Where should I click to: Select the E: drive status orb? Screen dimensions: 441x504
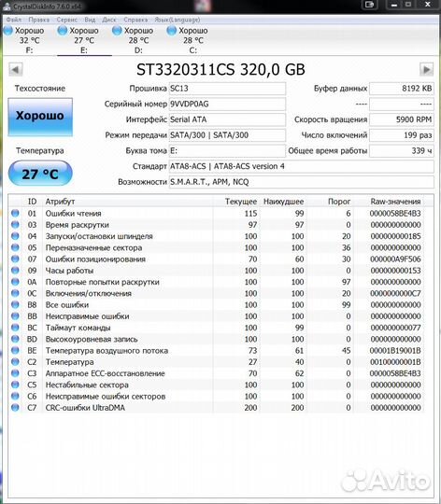coord(63,31)
